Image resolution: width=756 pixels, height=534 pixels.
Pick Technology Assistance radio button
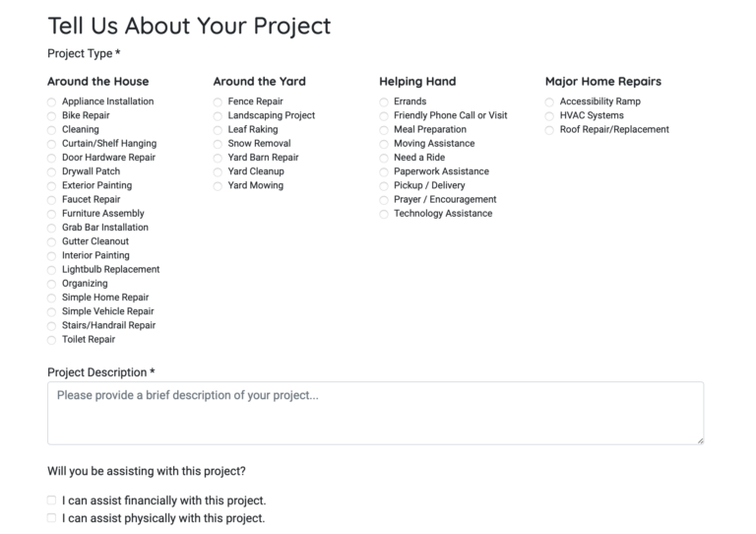(384, 214)
